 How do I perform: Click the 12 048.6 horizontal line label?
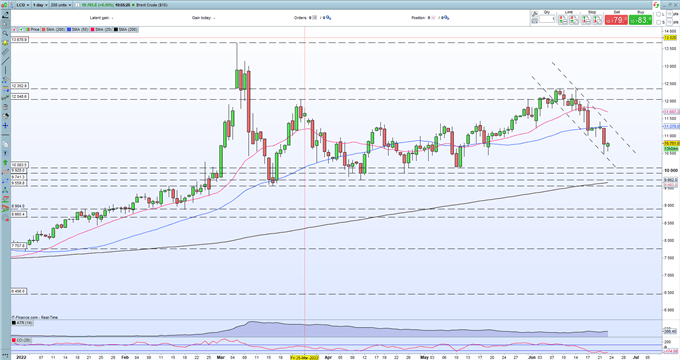point(20,96)
